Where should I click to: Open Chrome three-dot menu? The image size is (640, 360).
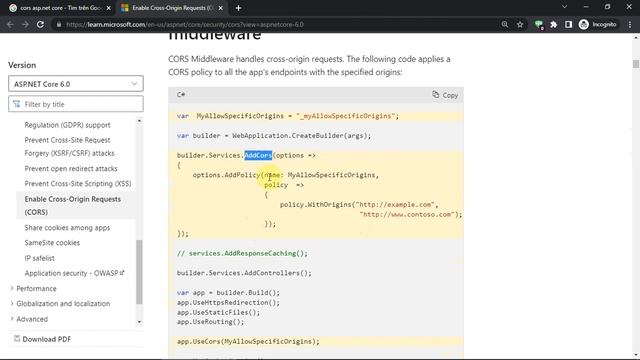point(630,24)
